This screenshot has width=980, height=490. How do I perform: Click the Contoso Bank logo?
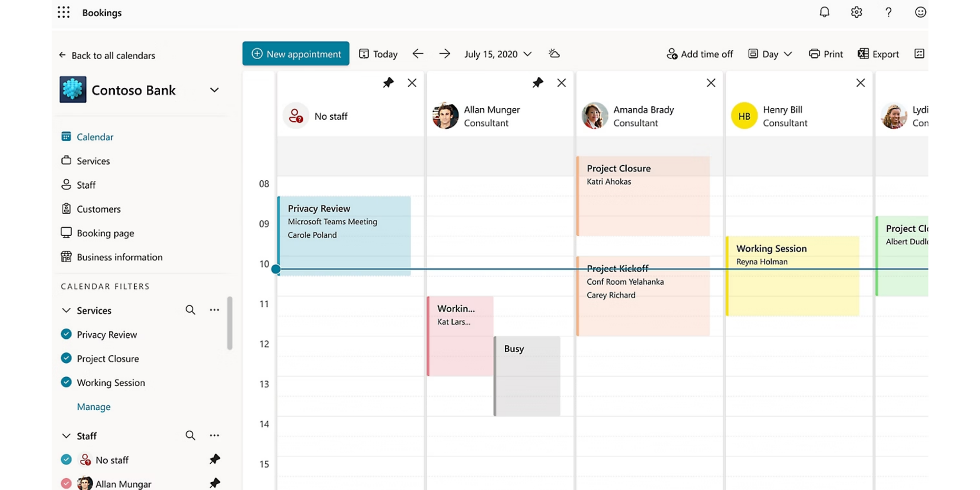[73, 90]
